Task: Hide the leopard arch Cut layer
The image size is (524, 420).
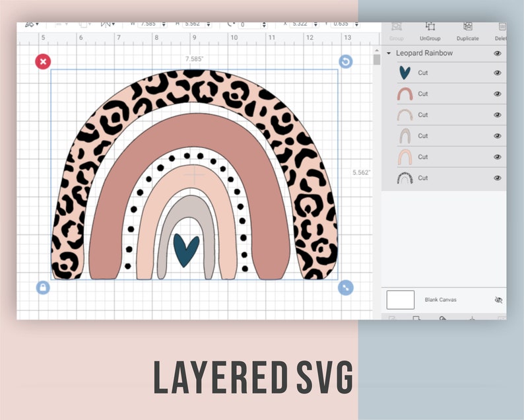Action: click(497, 178)
